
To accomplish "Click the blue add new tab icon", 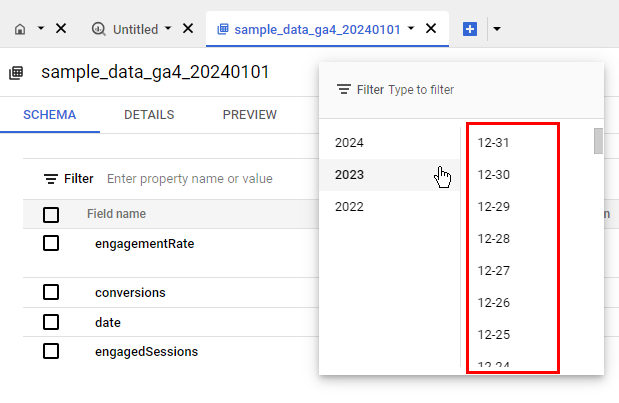I will 470,29.
